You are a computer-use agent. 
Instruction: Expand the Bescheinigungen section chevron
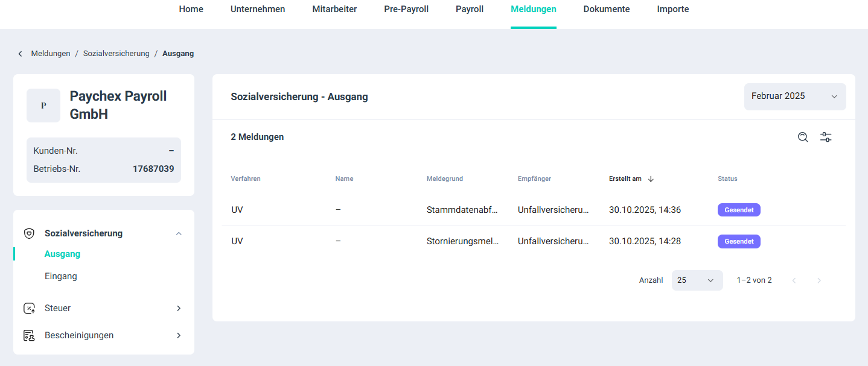(179, 335)
